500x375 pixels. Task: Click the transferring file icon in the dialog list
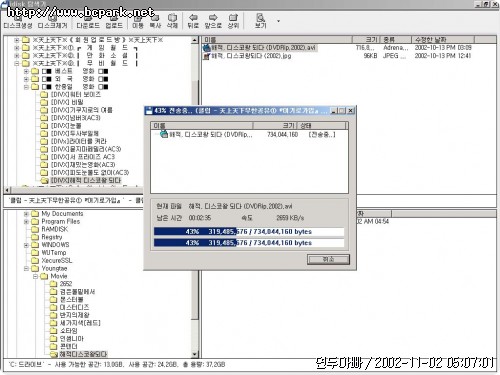[164, 134]
